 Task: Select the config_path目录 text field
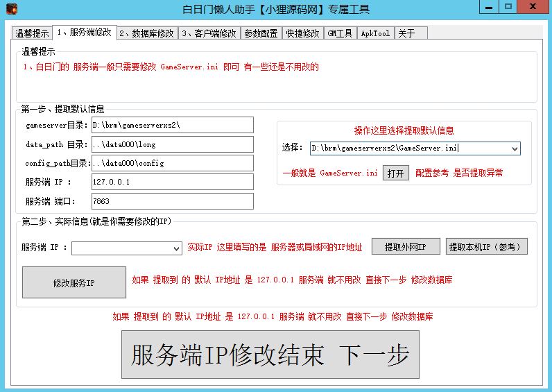click(172, 163)
